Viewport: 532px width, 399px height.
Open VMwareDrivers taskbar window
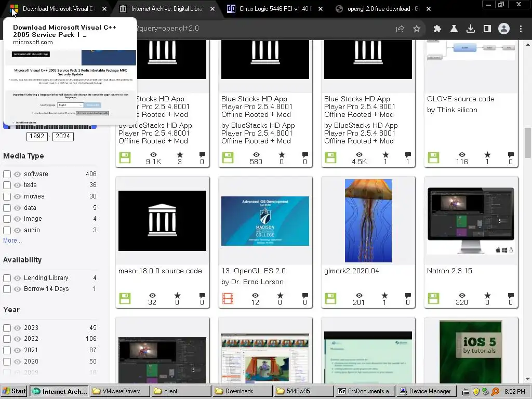tap(121, 391)
